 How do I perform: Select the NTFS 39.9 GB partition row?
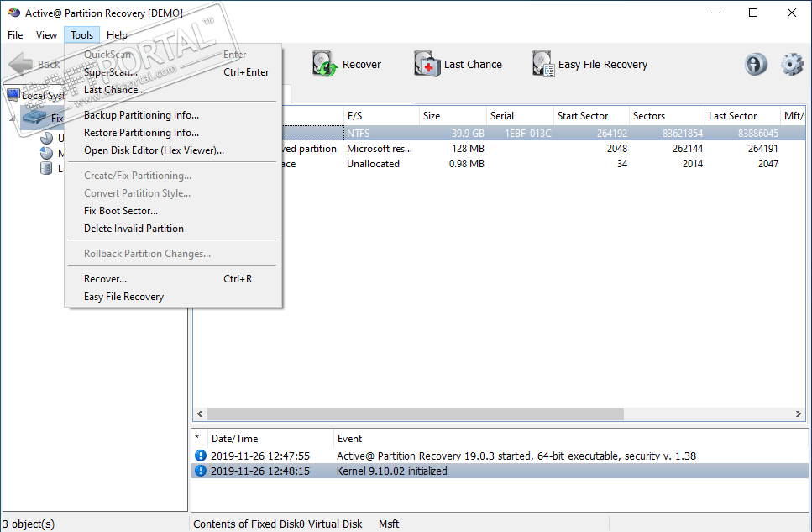click(544, 134)
